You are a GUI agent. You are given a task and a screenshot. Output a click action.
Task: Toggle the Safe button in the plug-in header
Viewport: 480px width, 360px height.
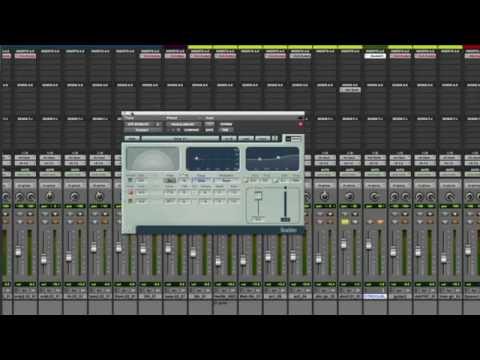click(x=209, y=130)
